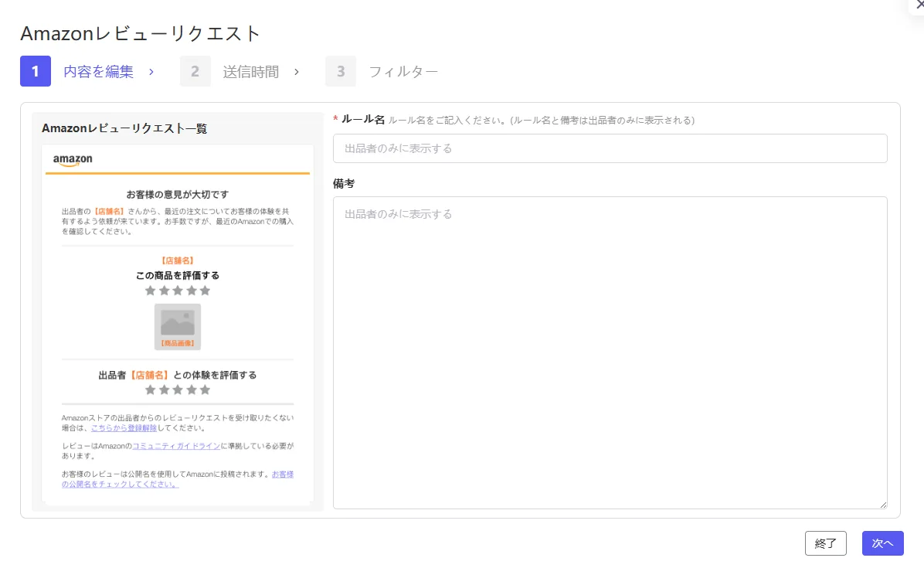Click into the 備考 text area

pyautogui.click(x=610, y=352)
